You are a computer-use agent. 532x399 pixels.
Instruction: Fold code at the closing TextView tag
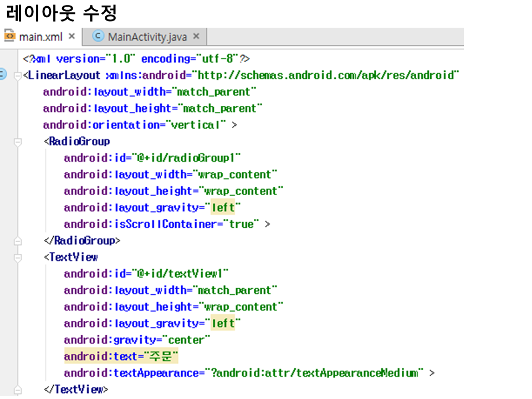pyautogui.click(x=17, y=390)
